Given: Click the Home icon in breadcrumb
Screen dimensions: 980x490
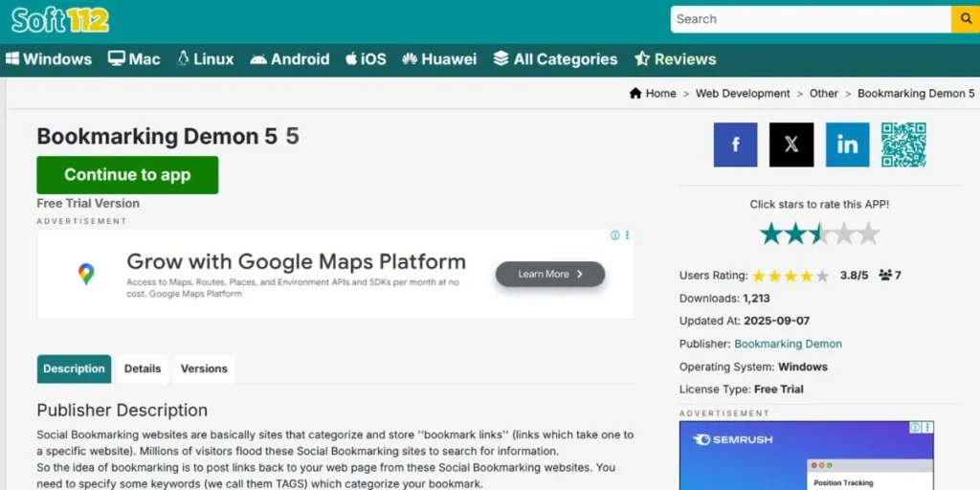Looking at the screenshot, I should pyautogui.click(x=635, y=94).
